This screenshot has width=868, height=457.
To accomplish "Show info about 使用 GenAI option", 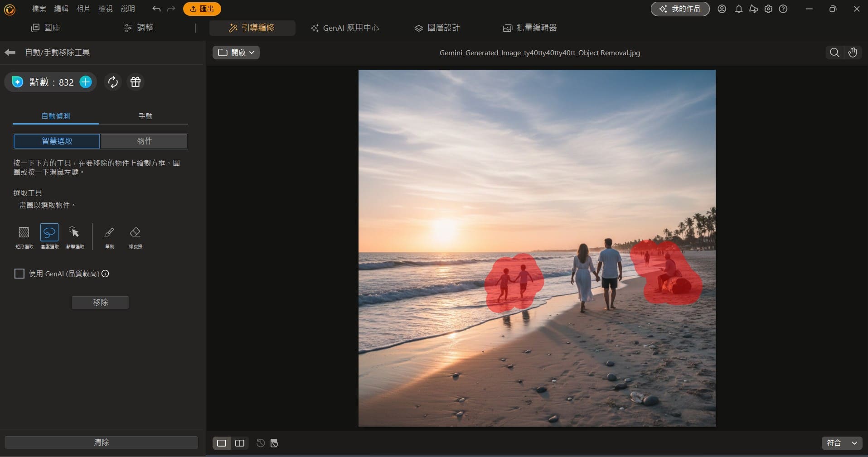I will (x=105, y=274).
